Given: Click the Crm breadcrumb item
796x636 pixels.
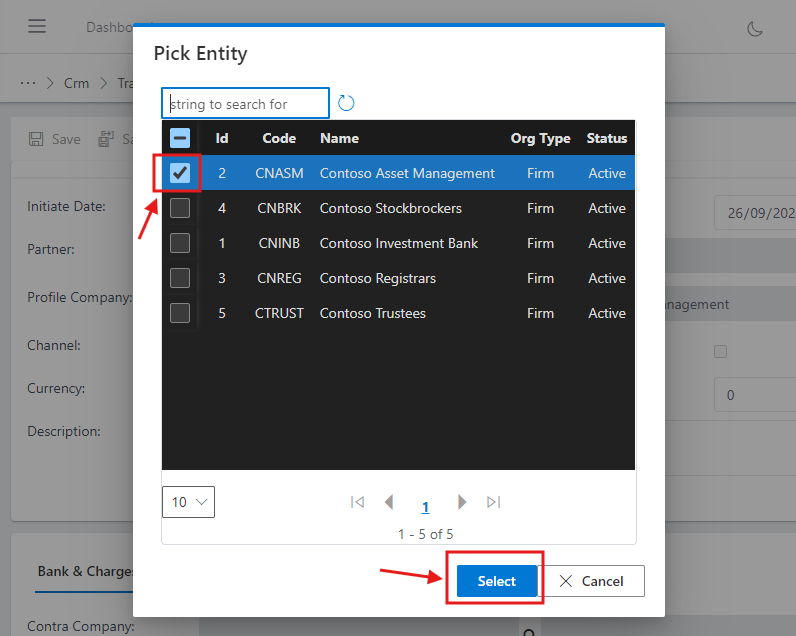Looking at the screenshot, I should tap(76, 83).
